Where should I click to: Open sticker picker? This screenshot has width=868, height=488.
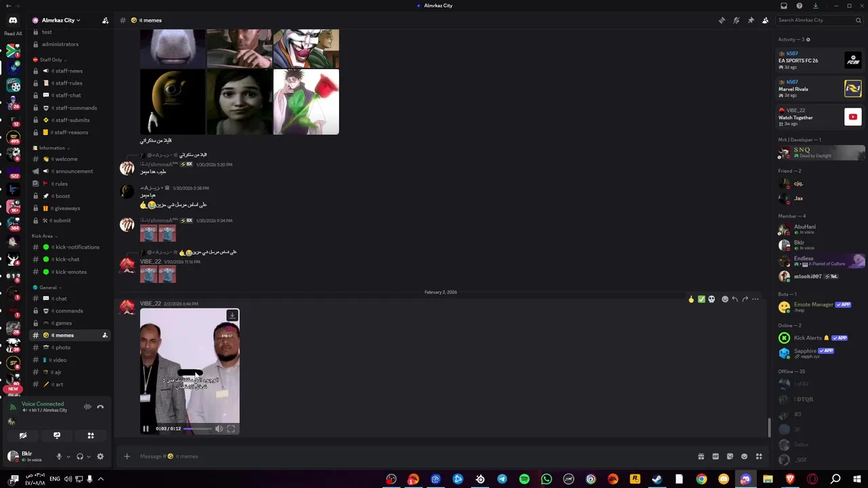730,456
